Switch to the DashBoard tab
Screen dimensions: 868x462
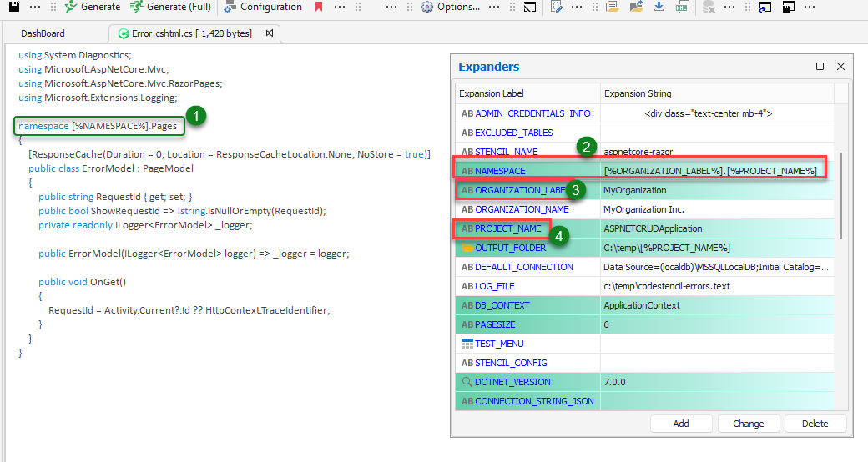[x=43, y=33]
